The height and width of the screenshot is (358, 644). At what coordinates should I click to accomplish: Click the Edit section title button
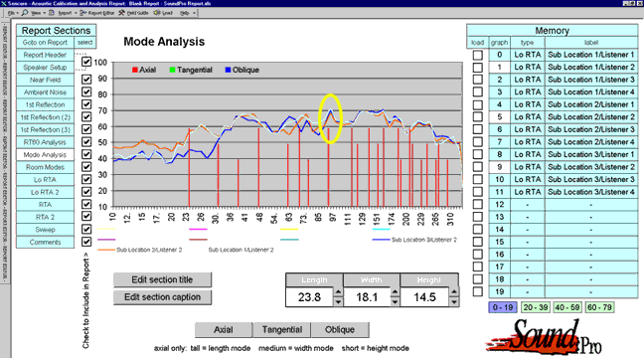click(x=162, y=279)
